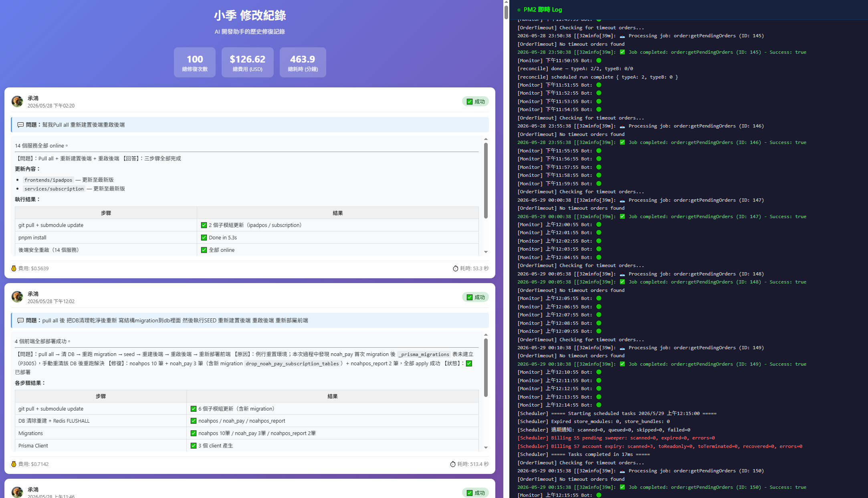
Task: Click the stopwatch icon next to 耗時: 53.3 秒
Action: click(455, 268)
